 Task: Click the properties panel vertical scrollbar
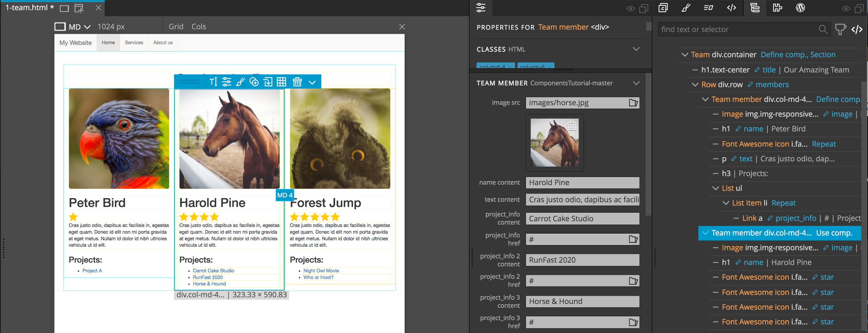click(648, 144)
